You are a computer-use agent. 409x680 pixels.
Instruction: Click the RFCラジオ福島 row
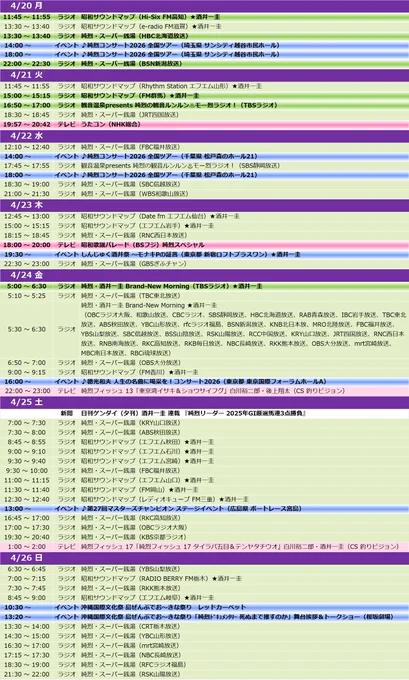pos(204,664)
